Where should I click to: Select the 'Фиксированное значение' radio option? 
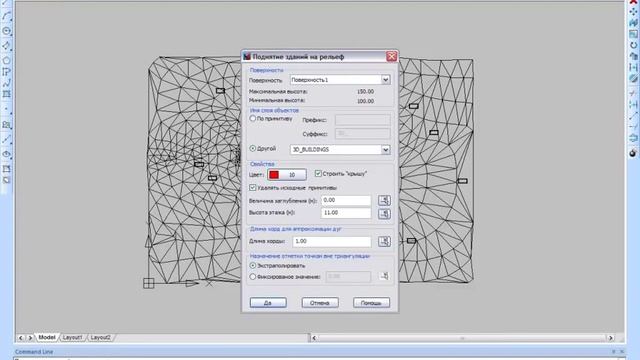pos(253,277)
